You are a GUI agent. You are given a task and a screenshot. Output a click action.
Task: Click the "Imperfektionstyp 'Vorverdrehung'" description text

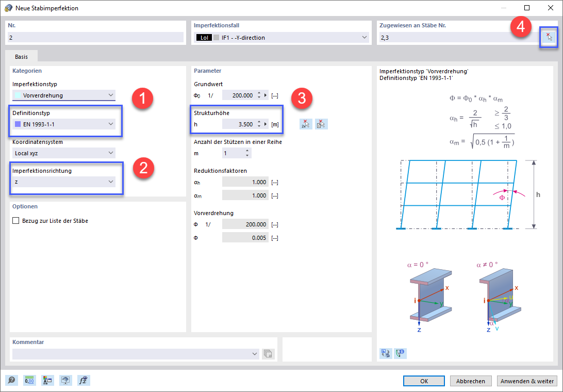tap(424, 71)
